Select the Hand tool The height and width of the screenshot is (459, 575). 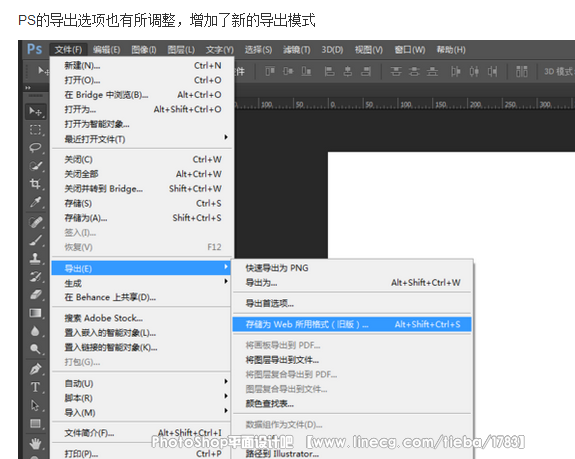pos(35,443)
